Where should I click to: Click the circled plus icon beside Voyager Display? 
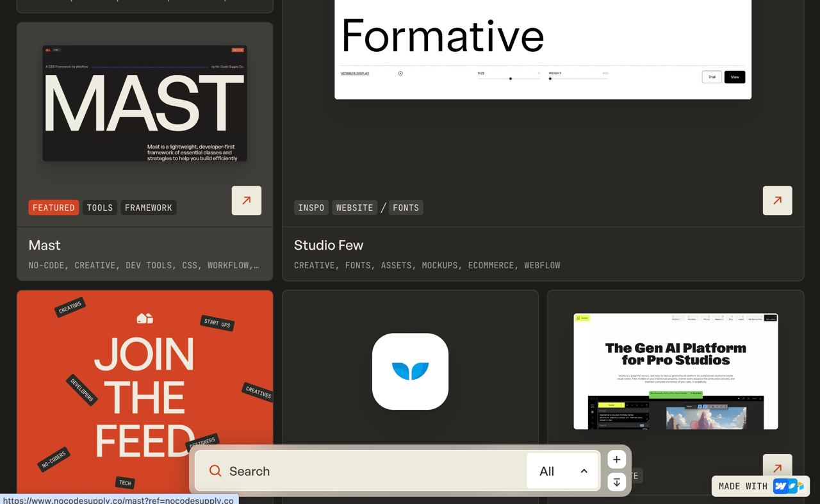pyautogui.click(x=400, y=74)
